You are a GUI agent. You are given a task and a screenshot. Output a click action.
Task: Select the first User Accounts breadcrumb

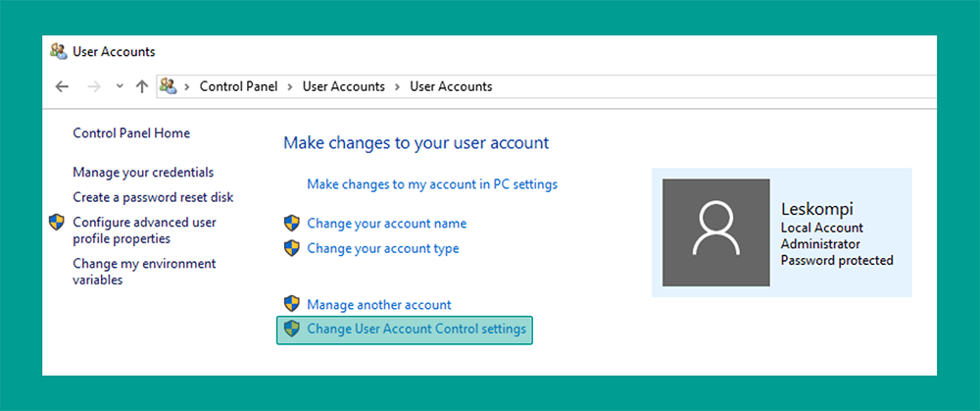click(344, 86)
